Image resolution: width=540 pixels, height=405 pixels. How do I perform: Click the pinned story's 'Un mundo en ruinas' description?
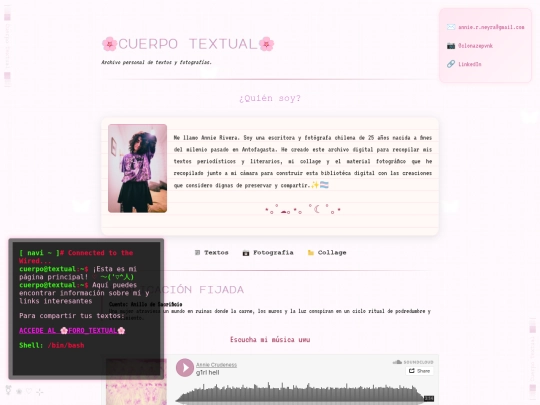coord(270,314)
